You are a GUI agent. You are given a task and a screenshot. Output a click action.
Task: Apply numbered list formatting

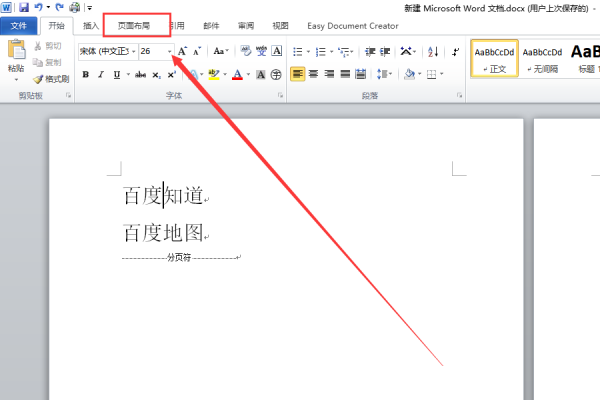coord(320,51)
